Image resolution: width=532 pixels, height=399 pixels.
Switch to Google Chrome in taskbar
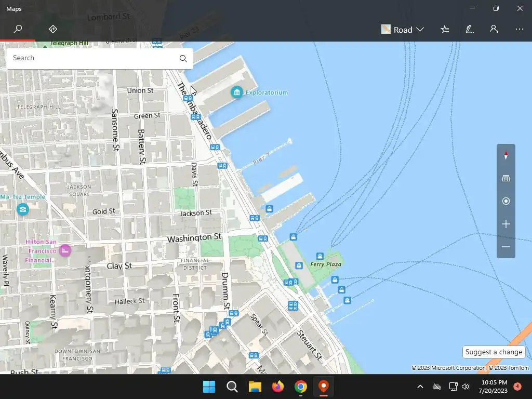(x=301, y=387)
